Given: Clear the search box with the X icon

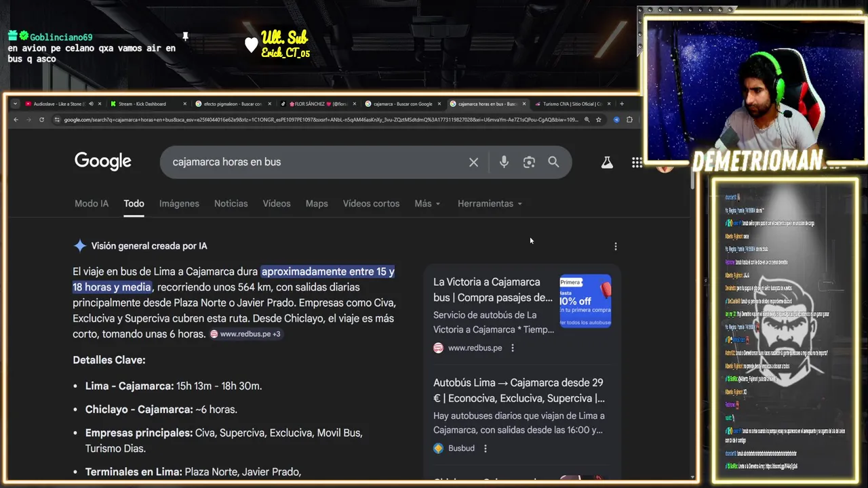Looking at the screenshot, I should tap(473, 162).
